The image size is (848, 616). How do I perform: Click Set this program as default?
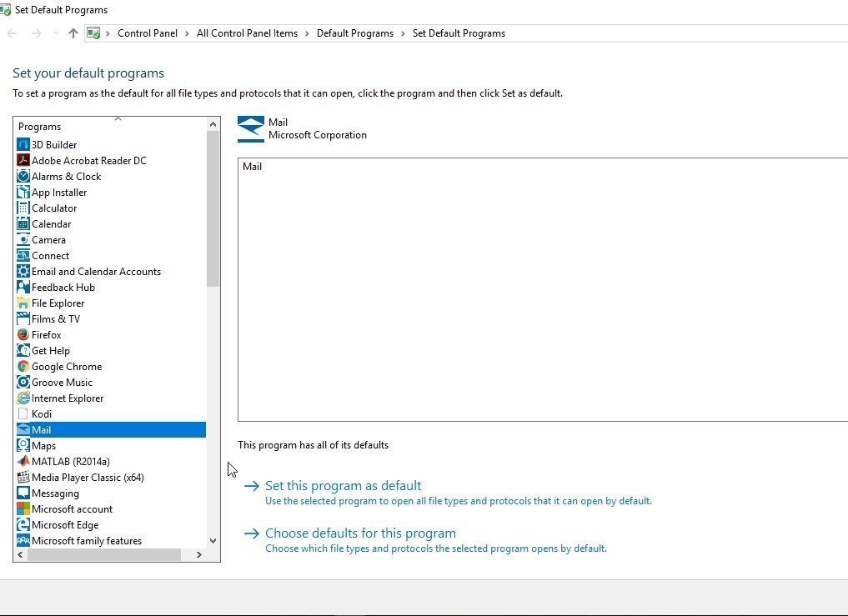coord(343,486)
